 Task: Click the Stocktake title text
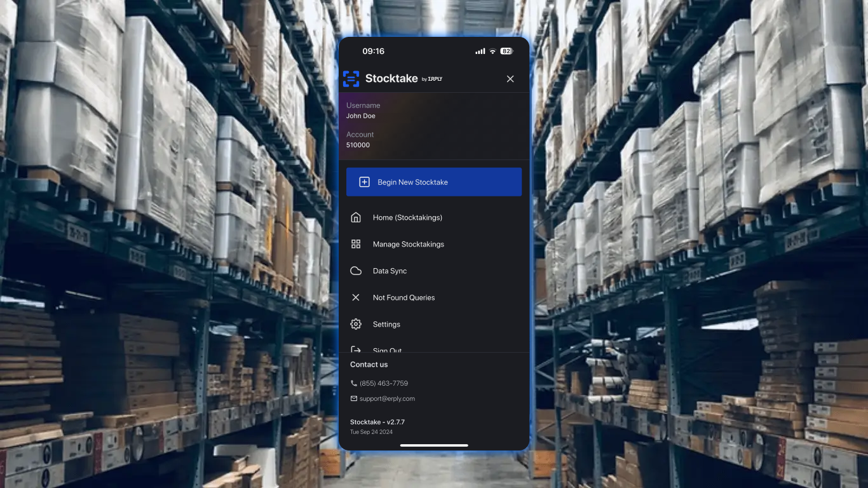click(391, 79)
